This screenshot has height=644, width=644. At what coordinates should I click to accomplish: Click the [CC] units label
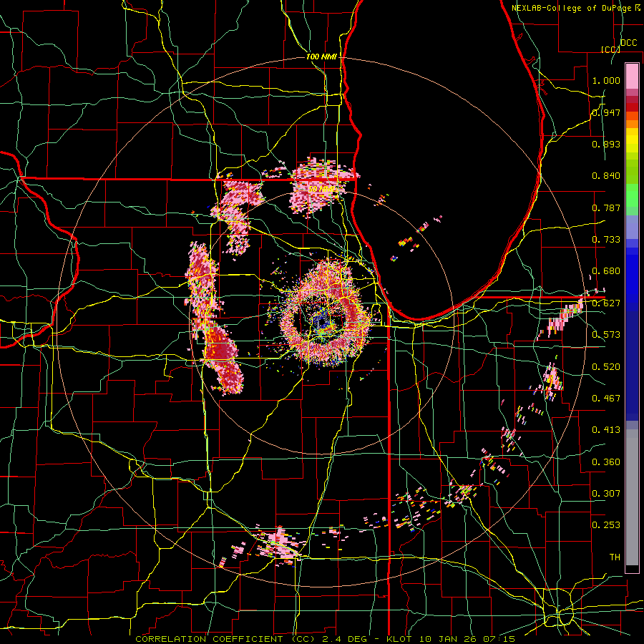[611, 49]
